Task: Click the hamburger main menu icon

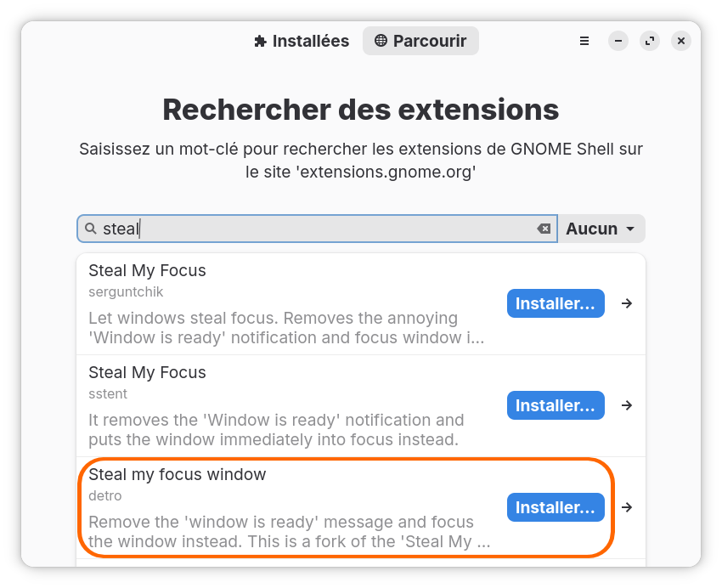Action: 584,41
